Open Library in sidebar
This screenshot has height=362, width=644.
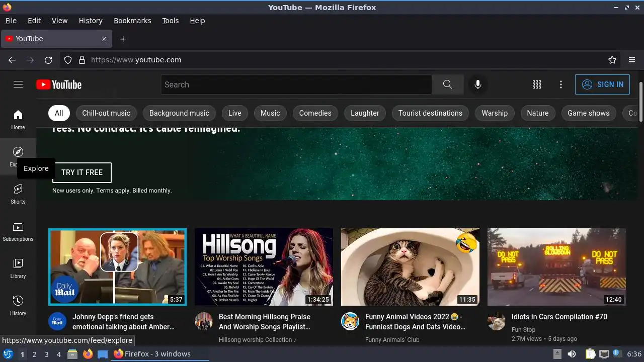click(18, 268)
